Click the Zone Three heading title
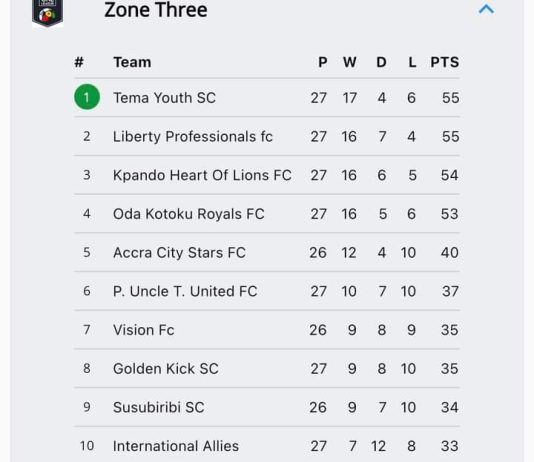 (156, 10)
